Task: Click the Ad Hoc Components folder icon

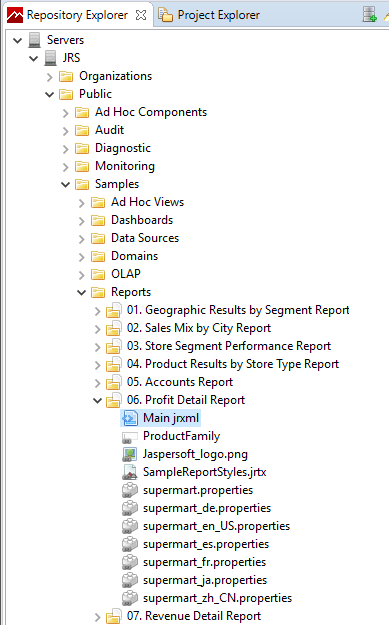Action: point(82,112)
